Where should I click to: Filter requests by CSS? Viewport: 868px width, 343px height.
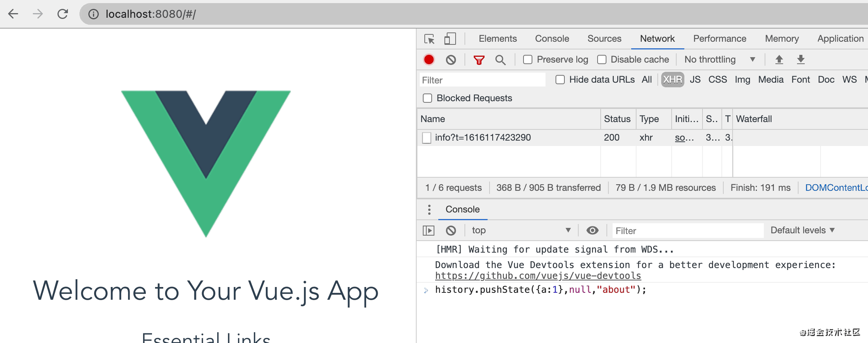click(718, 80)
